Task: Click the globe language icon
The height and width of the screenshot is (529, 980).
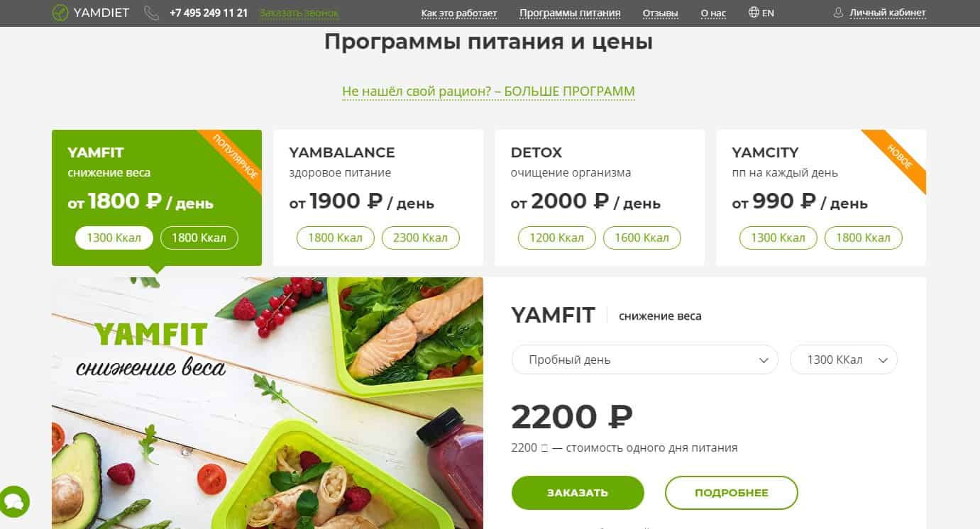Action: click(x=754, y=13)
